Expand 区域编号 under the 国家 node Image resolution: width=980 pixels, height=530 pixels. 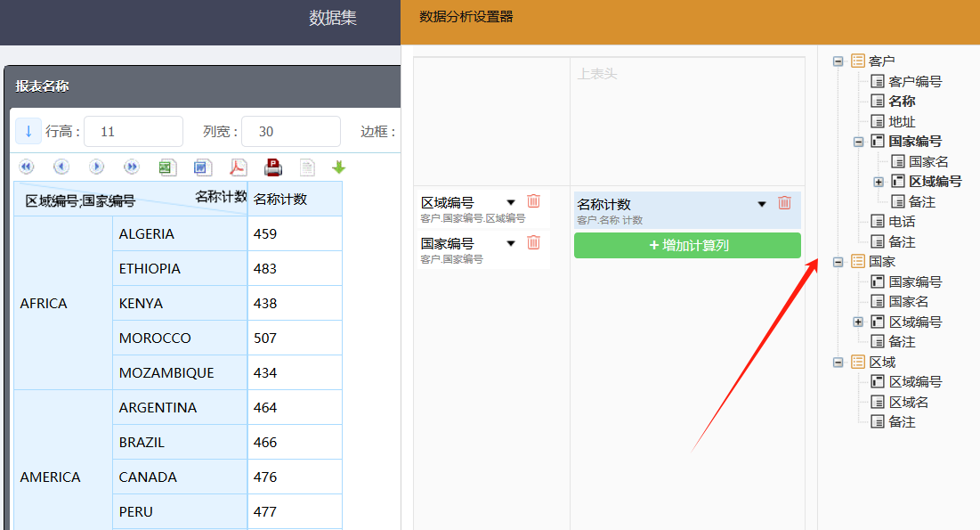(x=857, y=322)
